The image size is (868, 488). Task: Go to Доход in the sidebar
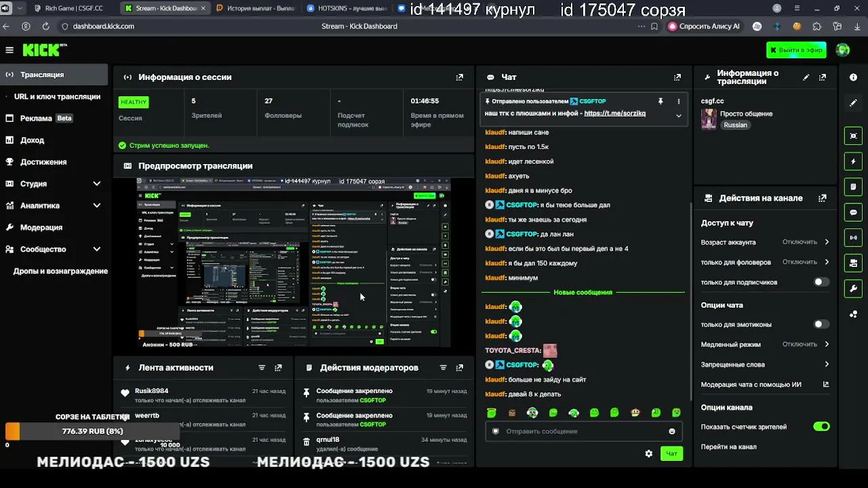[x=54, y=140]
